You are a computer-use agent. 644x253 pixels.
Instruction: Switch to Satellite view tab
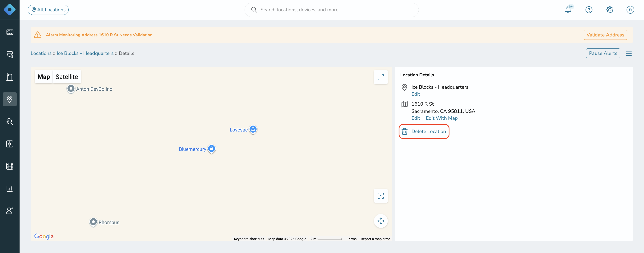67,77
